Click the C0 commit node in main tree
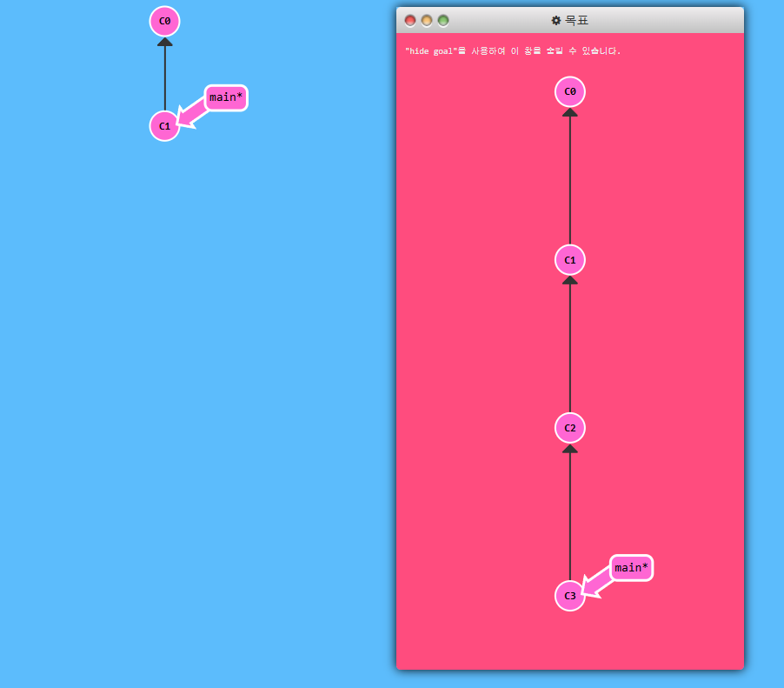The image size is (784, 688). click(164, 21)
